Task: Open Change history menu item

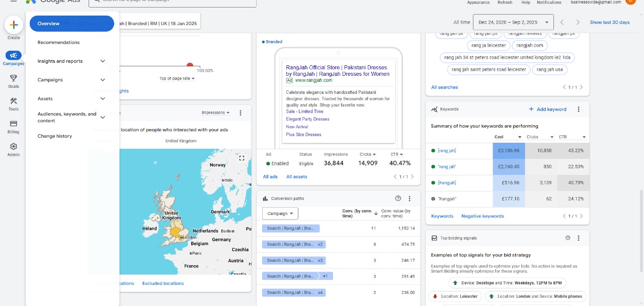Action: point(55,136)
